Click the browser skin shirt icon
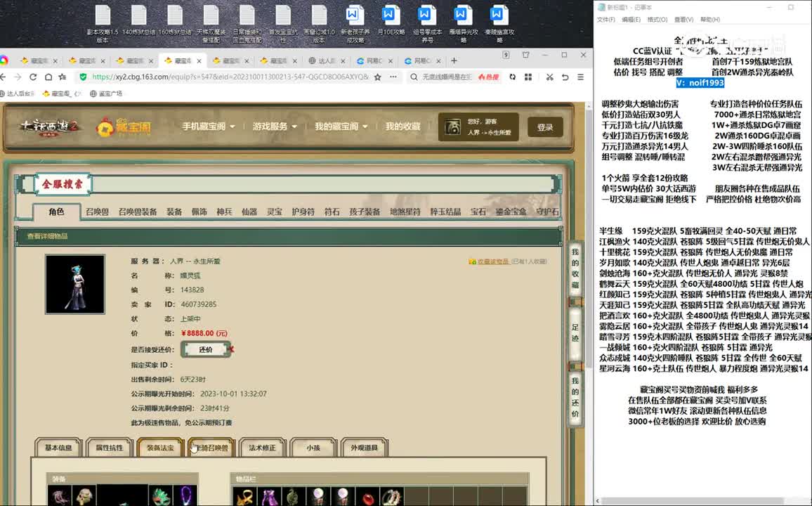Image resolution: width=812 pixels, height=506 pixels. pyautogui.click(x=525, y=55)
